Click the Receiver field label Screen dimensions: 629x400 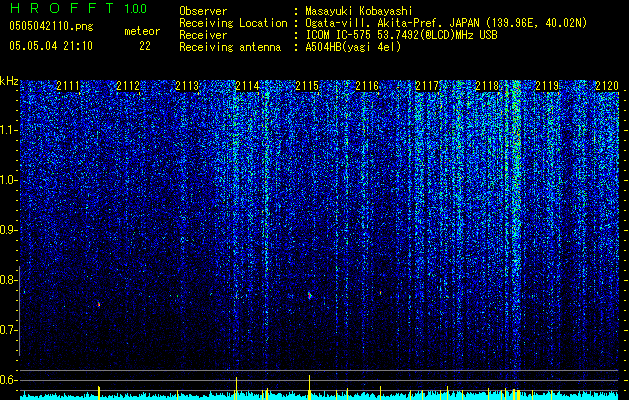point(203,35)
